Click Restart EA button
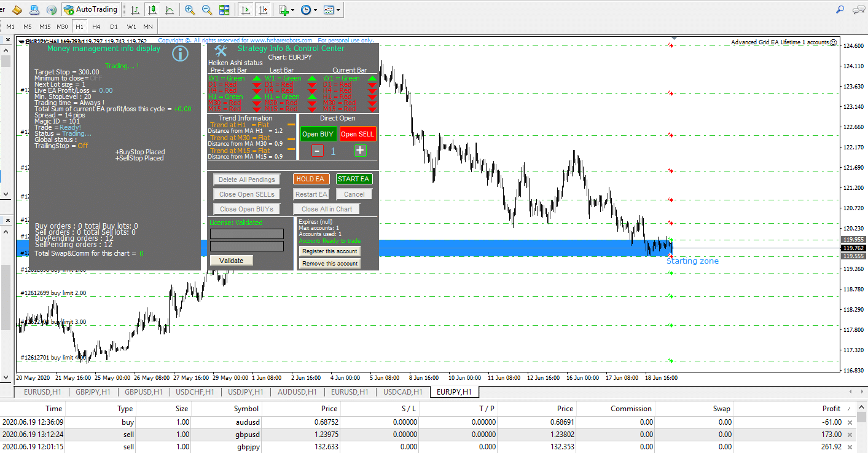 (x=311, y=194)
